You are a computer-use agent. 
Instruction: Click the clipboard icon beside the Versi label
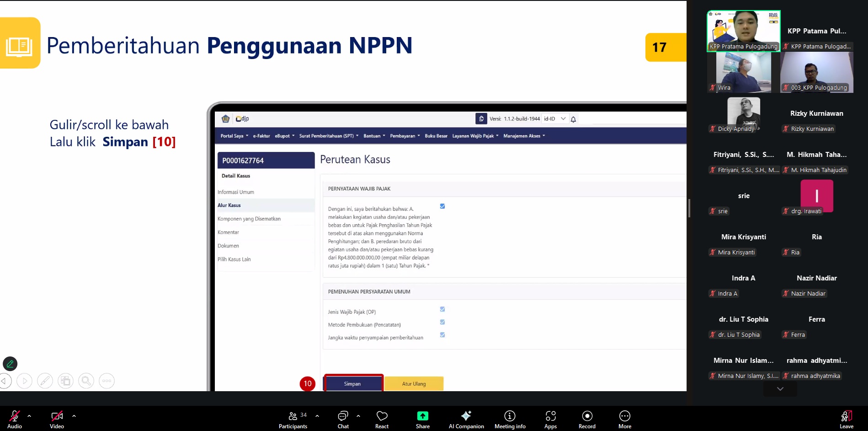(481, 119)
